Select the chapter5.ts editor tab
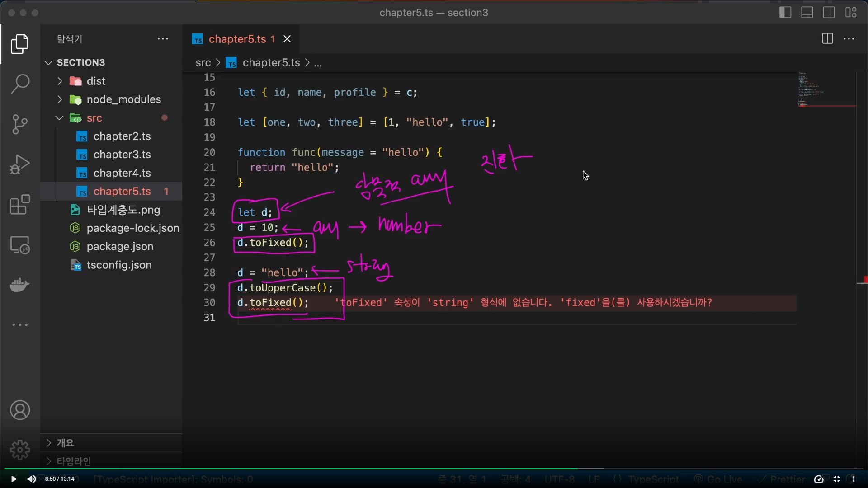 coord(237,39)
